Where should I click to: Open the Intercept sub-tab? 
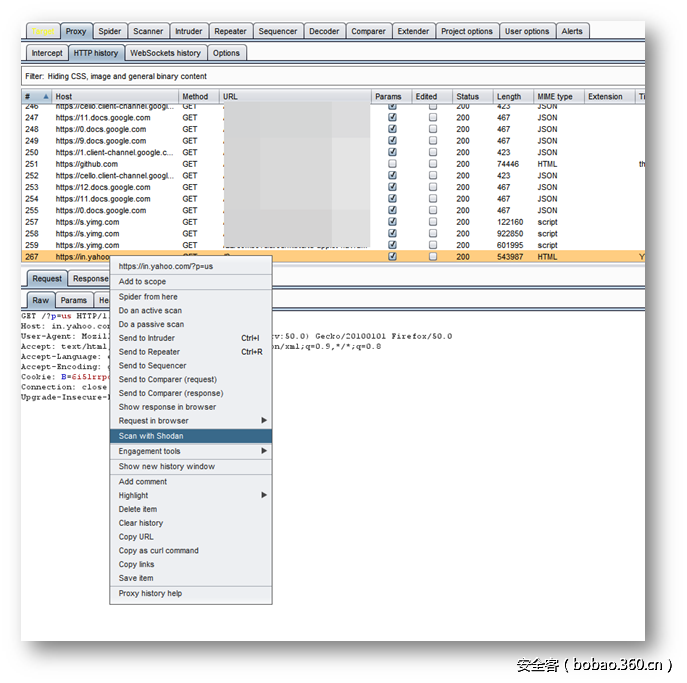pos(47,53)
